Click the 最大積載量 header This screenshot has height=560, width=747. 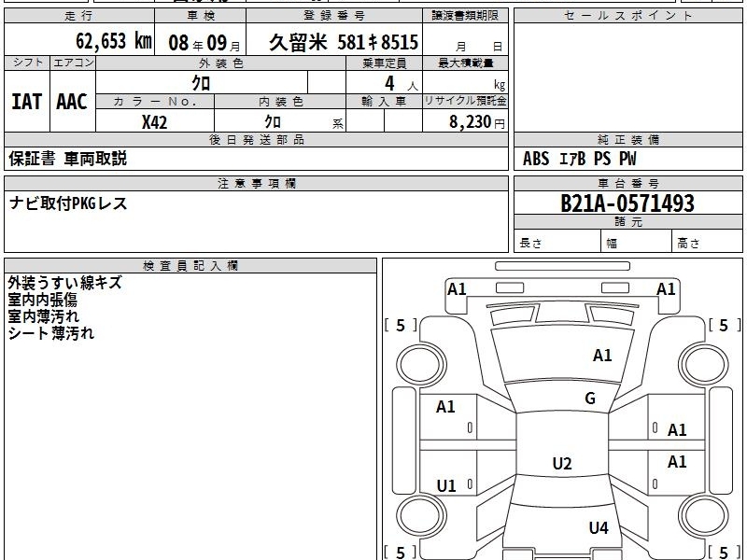point(465,63)
